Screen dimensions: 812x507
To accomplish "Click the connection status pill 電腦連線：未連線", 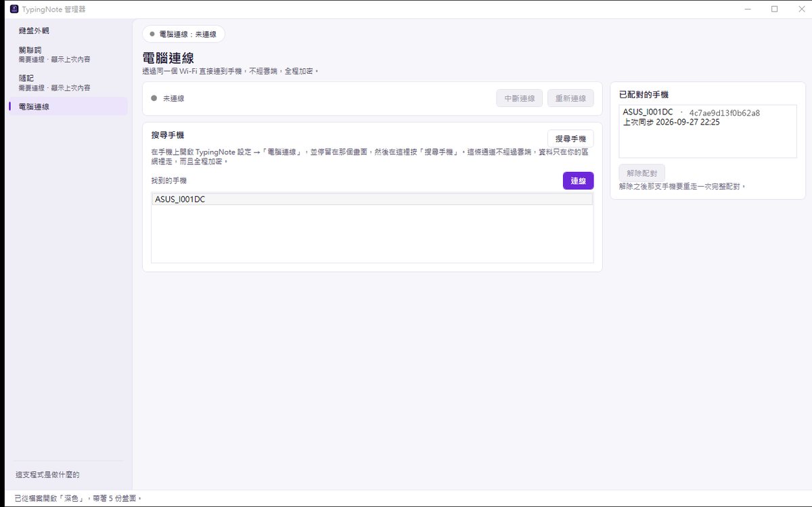I will point(183,34).
